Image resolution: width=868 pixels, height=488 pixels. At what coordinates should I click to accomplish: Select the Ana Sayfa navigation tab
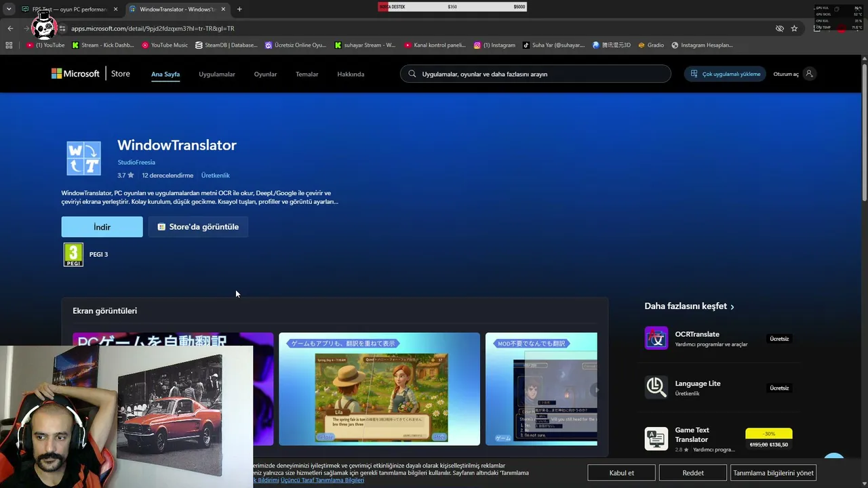click(x=165, y=74)
